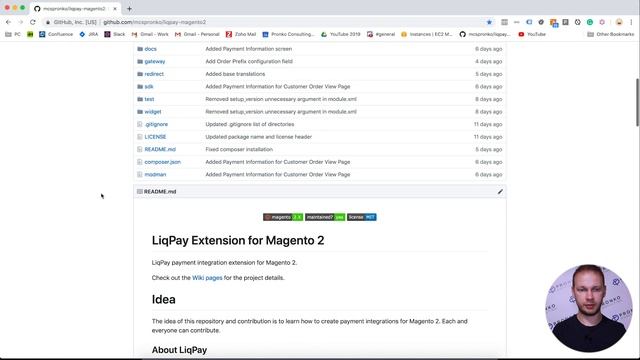Click the docs folder icon
This screenshot has width=640, height=360.
pyautogui.click(x=140, y=49)
